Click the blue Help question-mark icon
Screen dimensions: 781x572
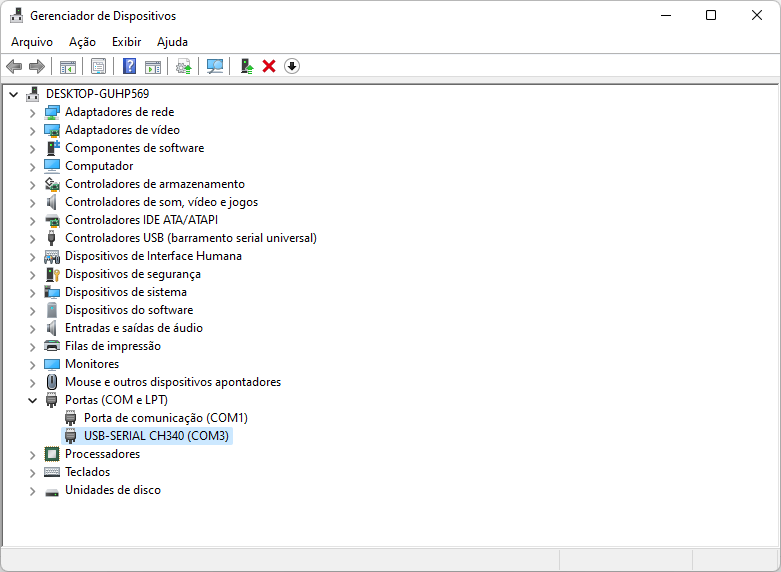(130, 66)
